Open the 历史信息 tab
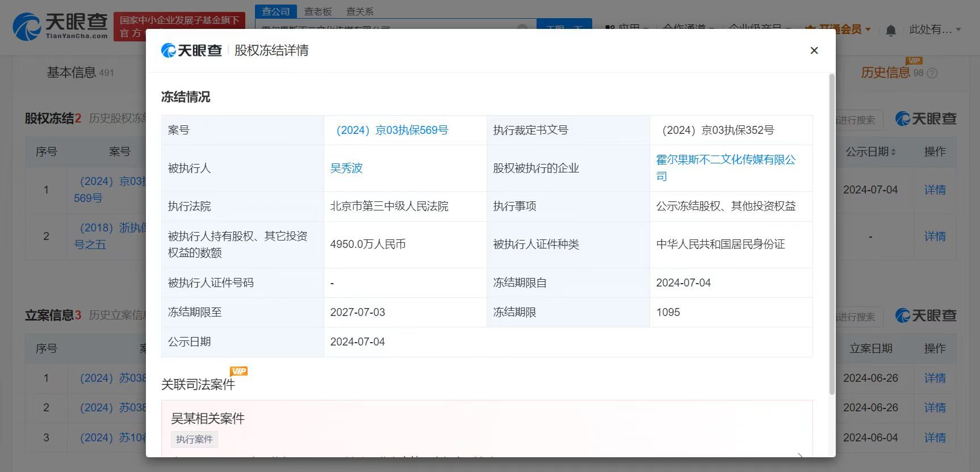 coord(885,73)
